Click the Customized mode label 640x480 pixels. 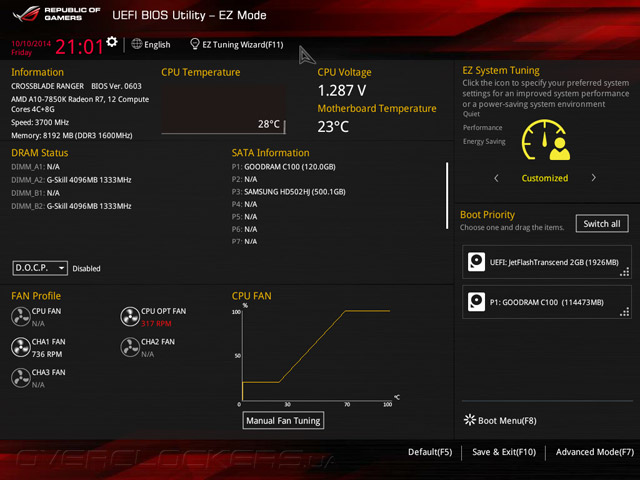[544, 178]
